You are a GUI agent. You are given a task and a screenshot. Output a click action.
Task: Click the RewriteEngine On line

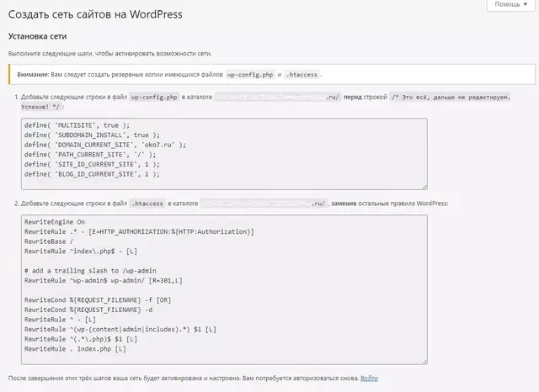pyautogui.click(x=54, y=222)
